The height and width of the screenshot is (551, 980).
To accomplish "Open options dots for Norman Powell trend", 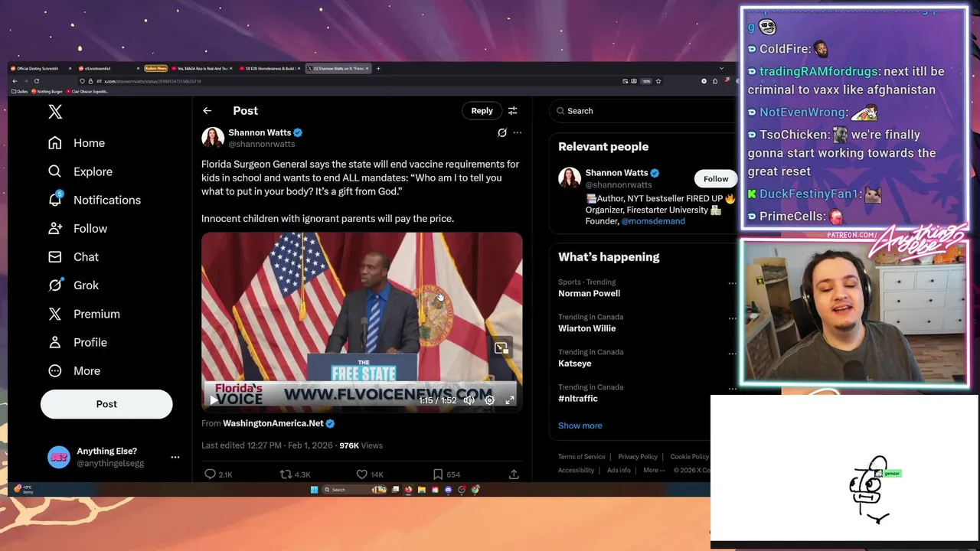I will coord(731,283).
